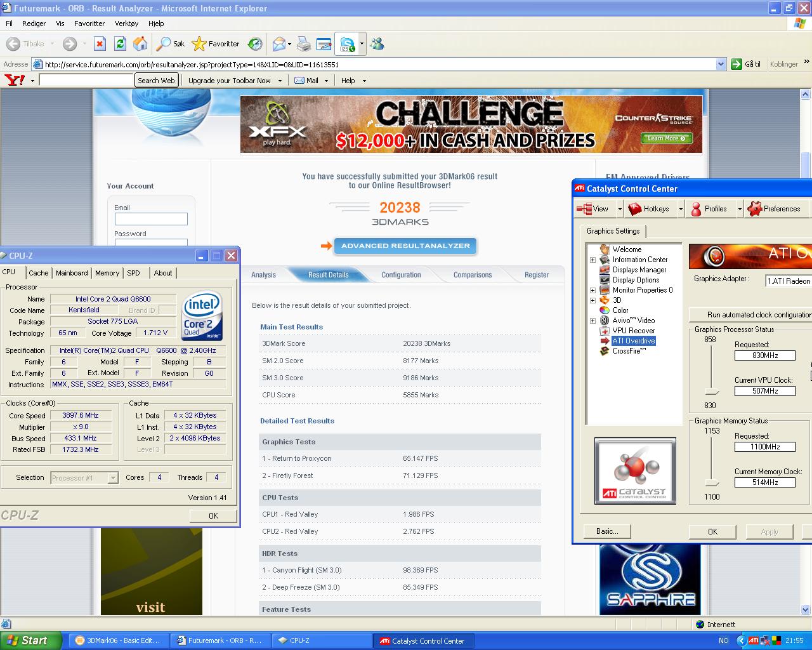Click ATI tray icon in system tray
The image size is (812, 650).
click(753, 640)
